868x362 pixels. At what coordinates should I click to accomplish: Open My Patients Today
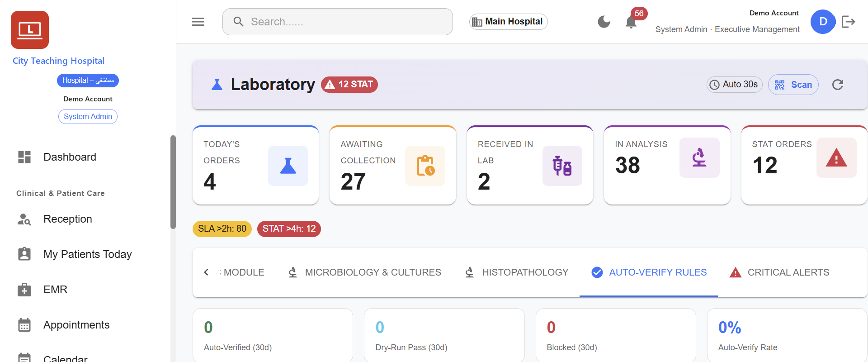pyautogui.click(x=85, y=254)
